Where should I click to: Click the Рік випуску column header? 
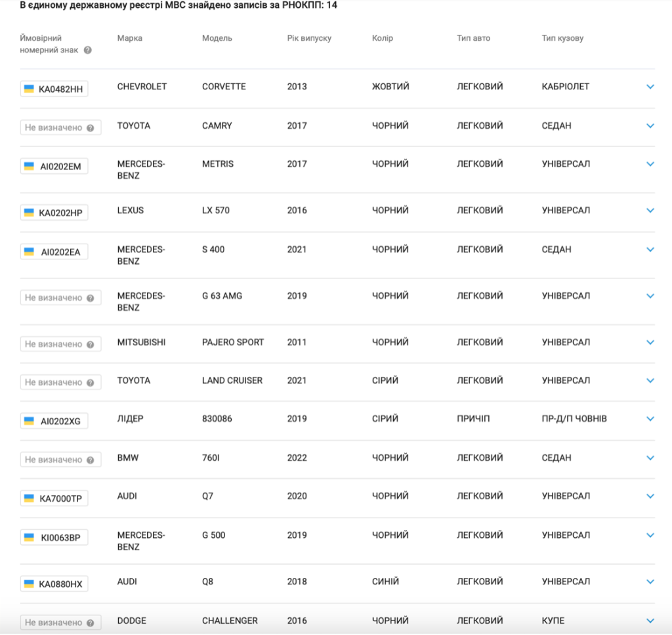(x=309, y=38)
